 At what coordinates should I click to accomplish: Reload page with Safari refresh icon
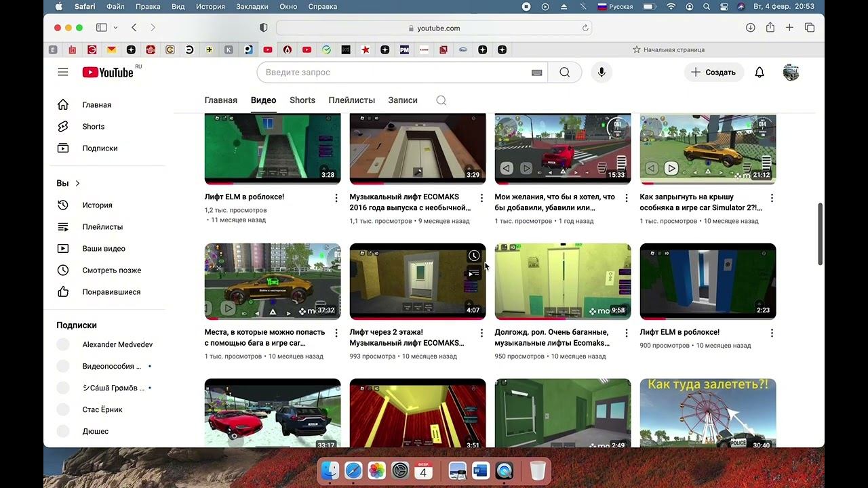(x=585, y=28)
